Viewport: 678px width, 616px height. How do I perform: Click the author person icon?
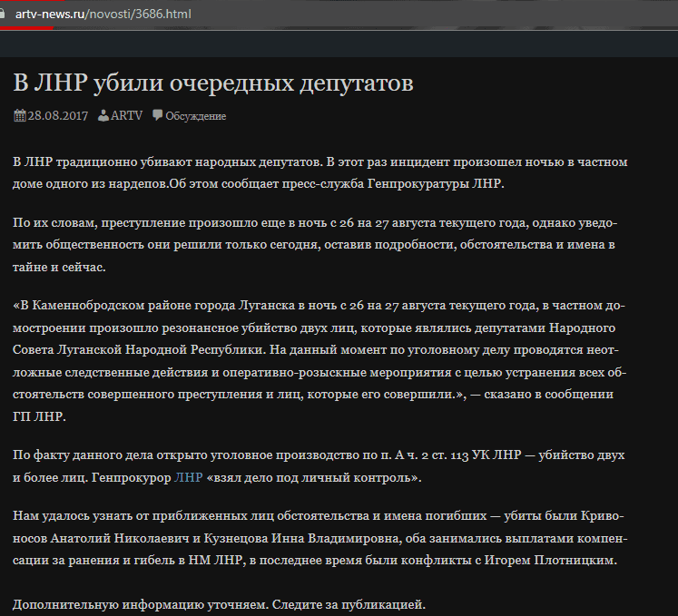[x=103, y=115]
